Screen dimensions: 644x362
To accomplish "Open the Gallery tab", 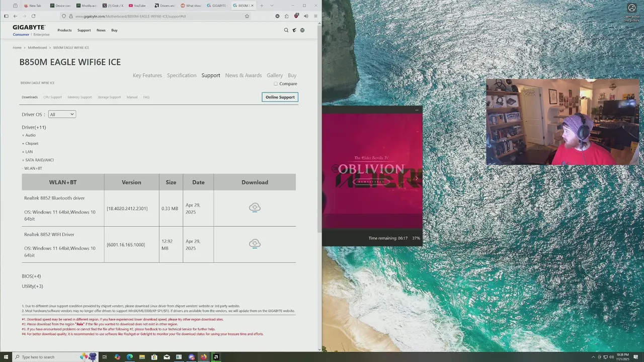I will click(275, 75).
